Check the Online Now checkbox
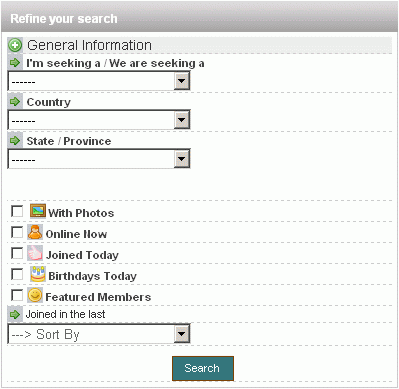 pyautogui.click(x=17, y=232)
